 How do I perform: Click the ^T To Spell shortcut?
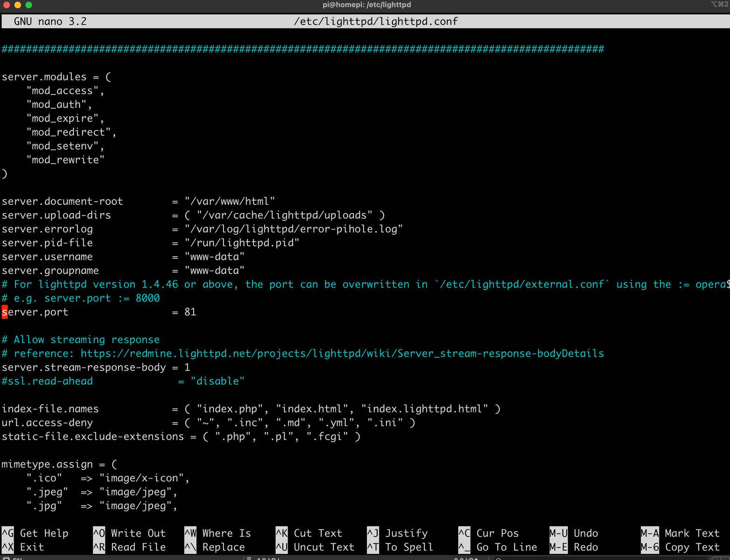click(x=400, y=547)
